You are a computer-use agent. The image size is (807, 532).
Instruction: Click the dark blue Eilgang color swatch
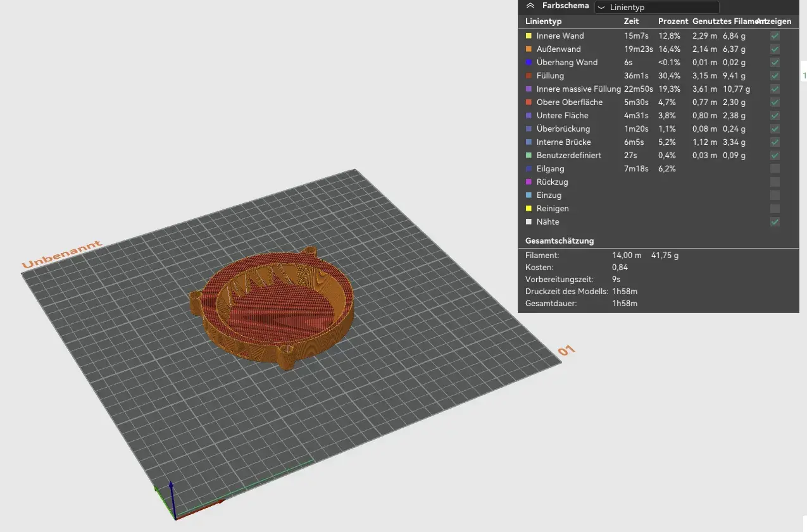tap(529, 169)
